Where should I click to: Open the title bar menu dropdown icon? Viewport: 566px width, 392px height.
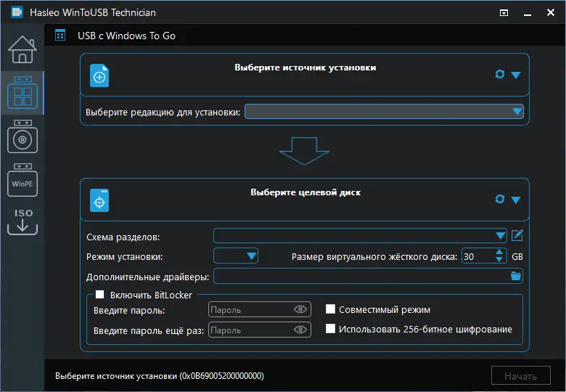pos(504,13)
